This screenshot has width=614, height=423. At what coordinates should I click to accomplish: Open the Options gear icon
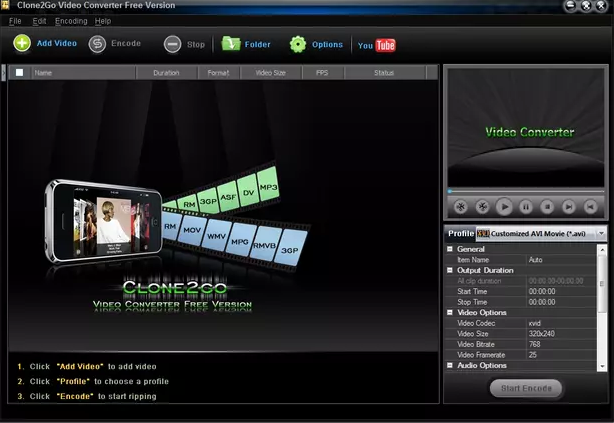tap(298, 44)
